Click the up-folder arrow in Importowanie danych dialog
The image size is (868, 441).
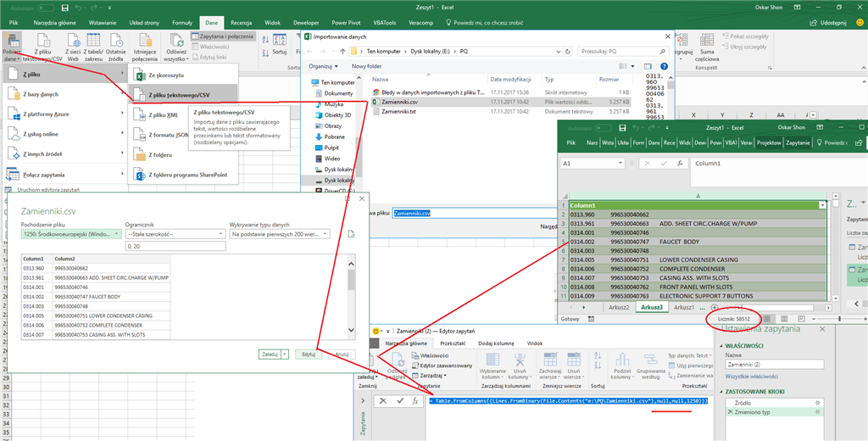[x=342, y=51]
